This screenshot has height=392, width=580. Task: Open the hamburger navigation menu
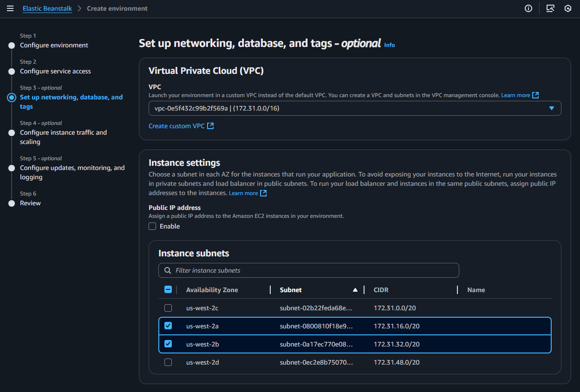point(10,8)
